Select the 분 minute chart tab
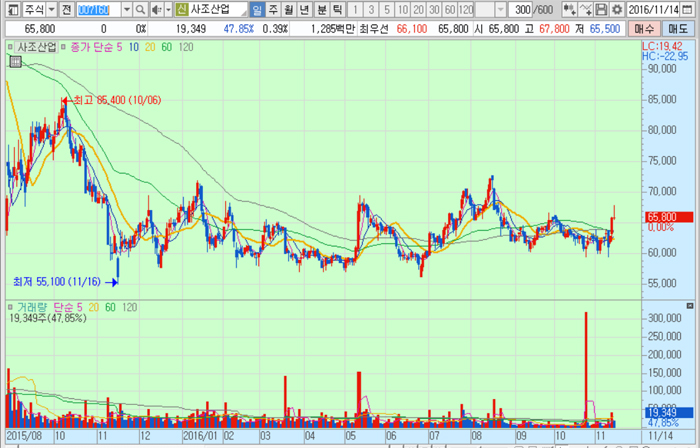The width and height of the screenshot is (700, 448). tap(322, 9)
